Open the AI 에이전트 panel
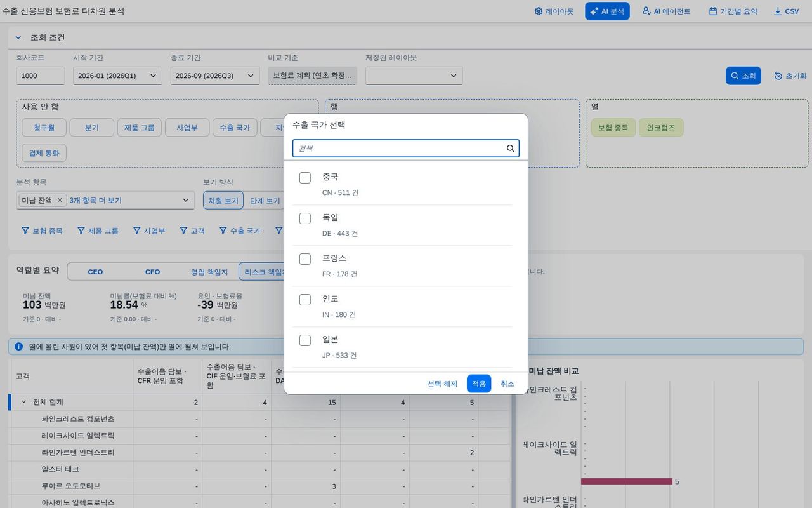Viewport: 812px width, 508px height. (x=666, y=11)
